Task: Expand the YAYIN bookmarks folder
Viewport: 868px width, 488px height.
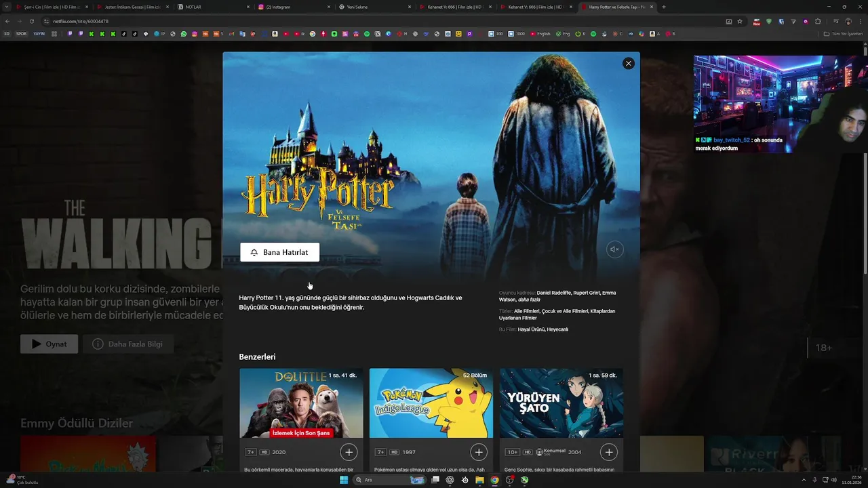Action: [x=39, y=33]
